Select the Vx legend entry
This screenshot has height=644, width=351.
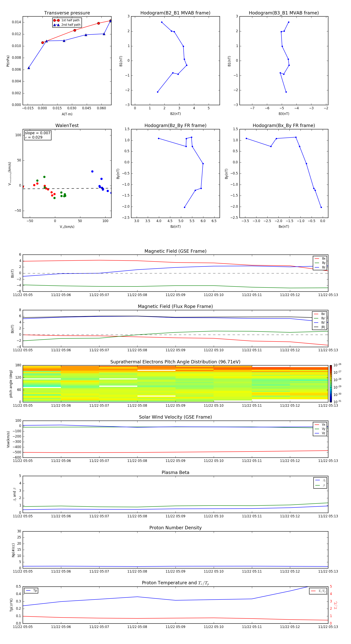point(320,424)
